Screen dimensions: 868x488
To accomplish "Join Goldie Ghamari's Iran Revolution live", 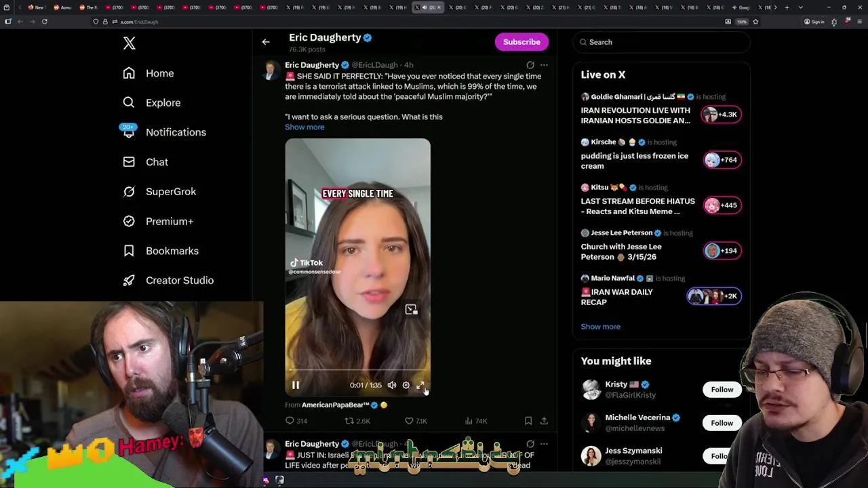I will tap(635, 115).
